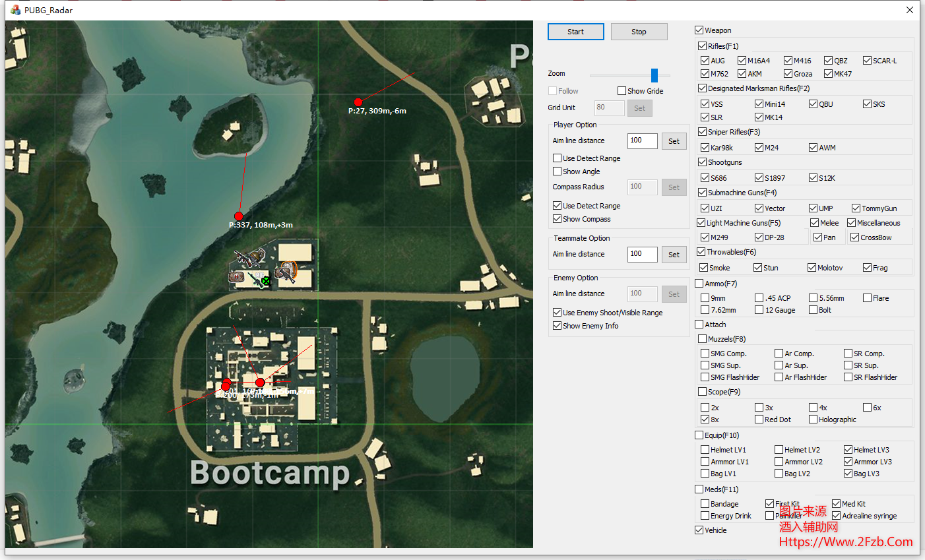Image resolution: width=925 pixels, height=560 pixels.
Task: Click the med kit item icon on map
Action: point(236,276)
